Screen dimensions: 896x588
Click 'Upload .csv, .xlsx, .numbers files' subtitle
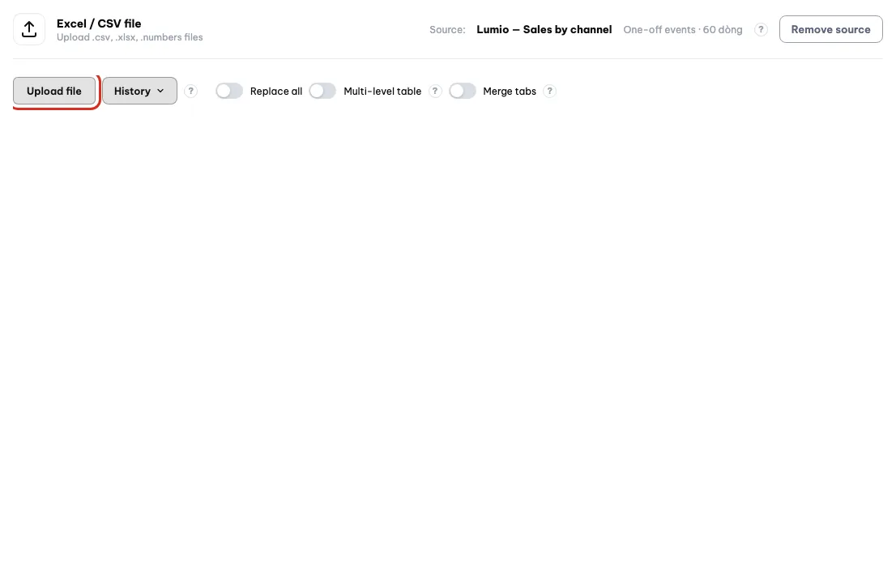130,37
